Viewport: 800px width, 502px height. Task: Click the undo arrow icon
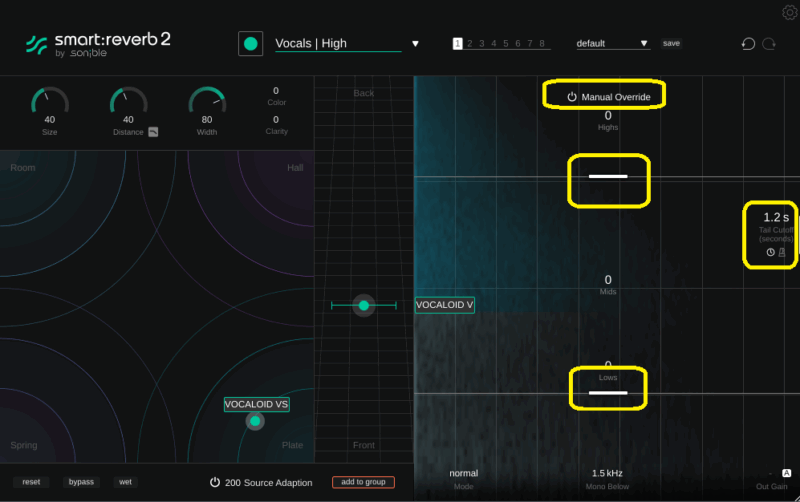748,44
